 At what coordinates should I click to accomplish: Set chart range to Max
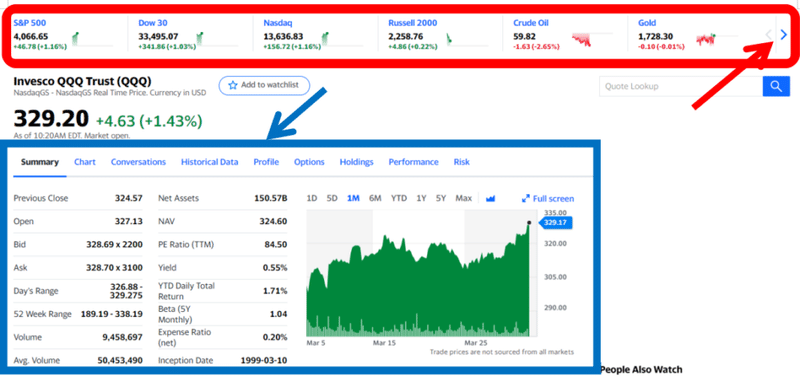click(x=463, y=198)
